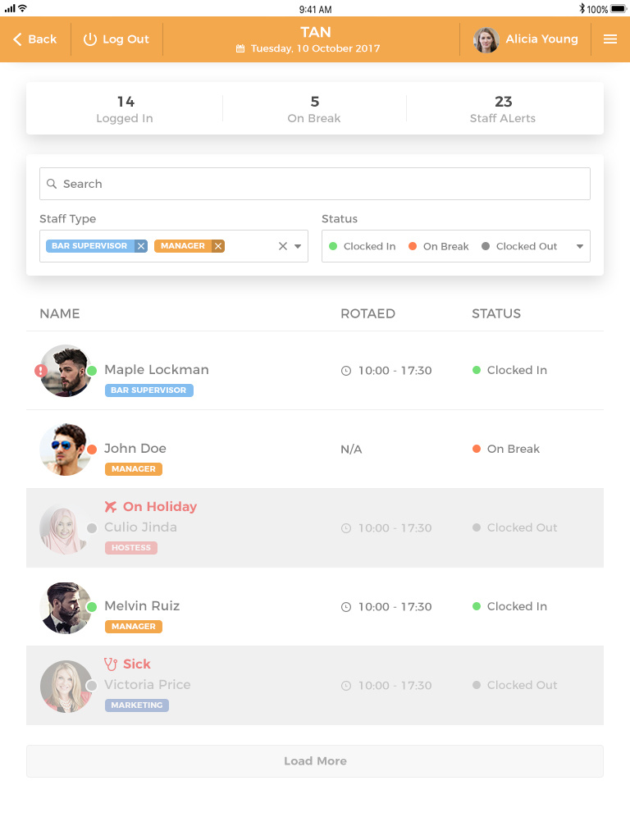
Task: Click the On Holiday airplane icon
Action: pyautogui.click(x=111, y=507)
